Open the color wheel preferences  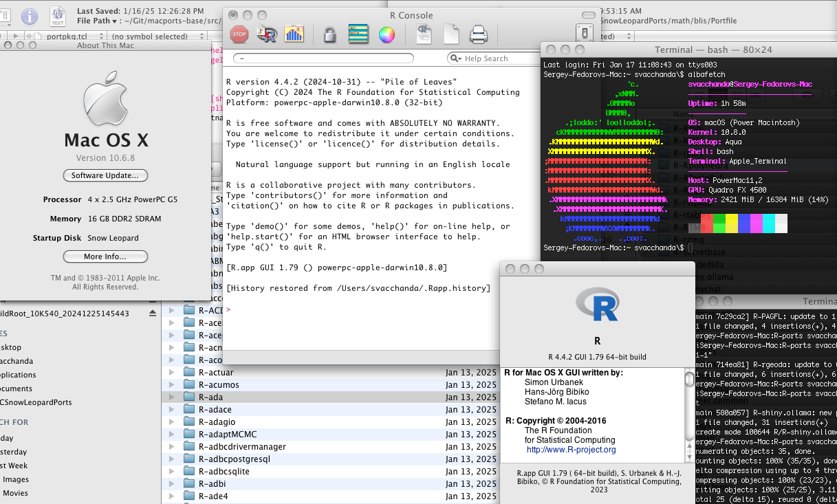[387, 34]
